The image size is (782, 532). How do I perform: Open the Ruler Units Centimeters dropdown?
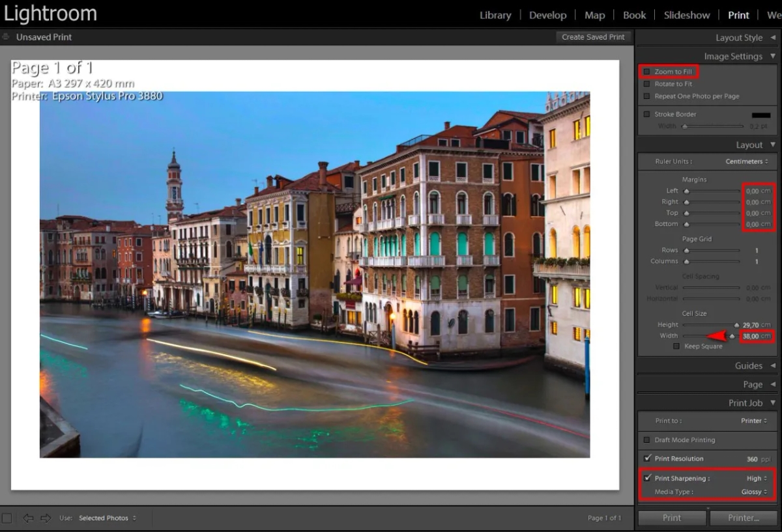(747, 161)
